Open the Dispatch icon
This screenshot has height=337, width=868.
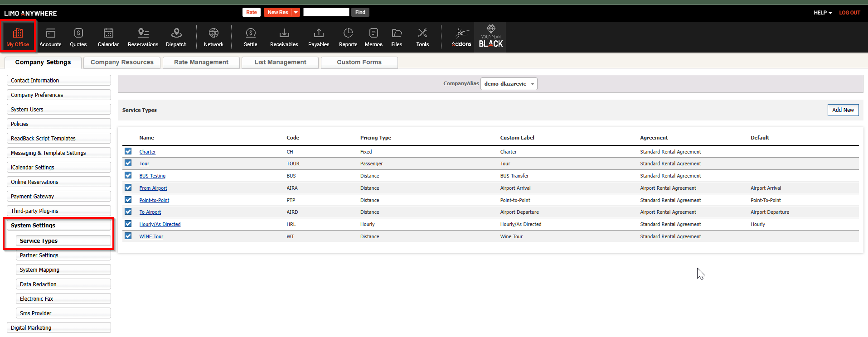176,37
